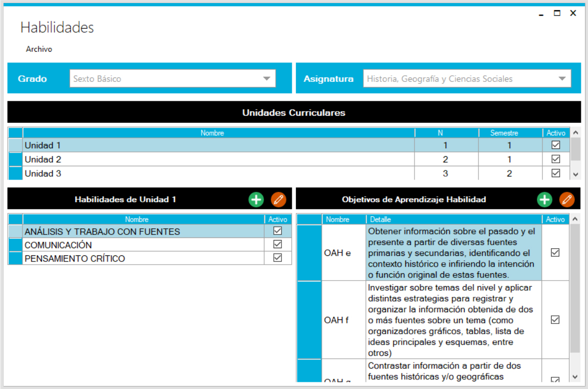This screenshot has width=588, height=389.
Task: Close the Habilidades window
Action: tap(573, 13)
